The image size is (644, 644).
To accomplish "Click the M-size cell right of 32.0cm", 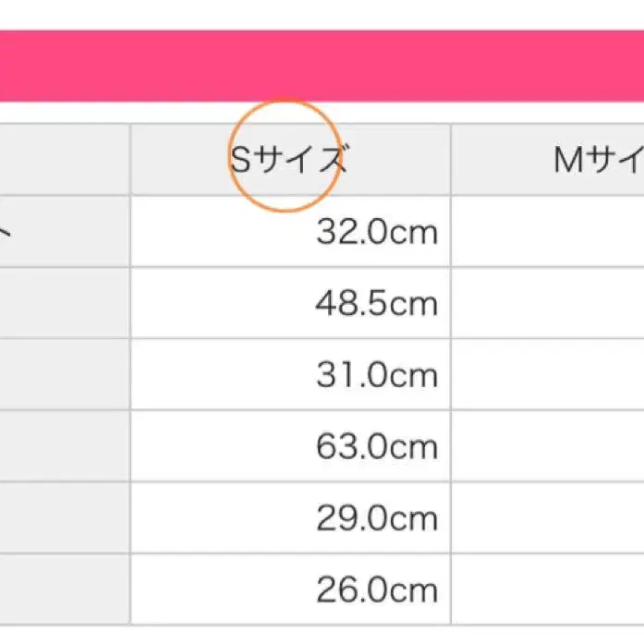I will pyautogui.click(x=548, y=232).
